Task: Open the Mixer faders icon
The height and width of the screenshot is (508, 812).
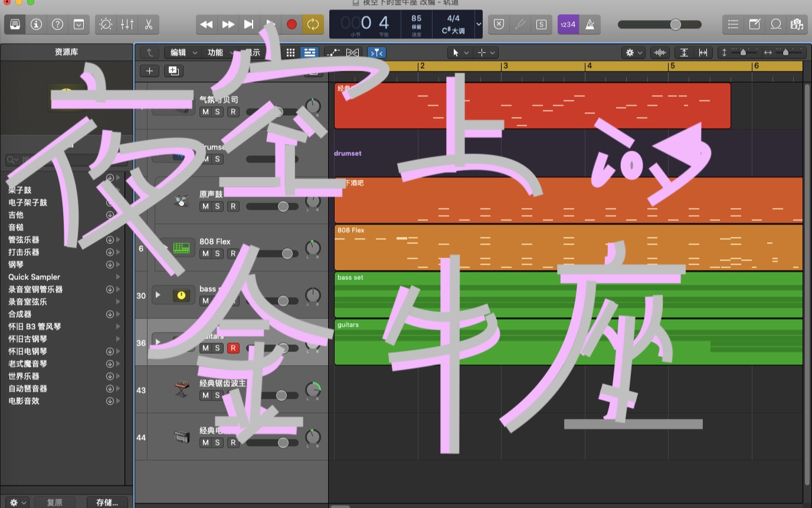Action: (x=127, y=24)
